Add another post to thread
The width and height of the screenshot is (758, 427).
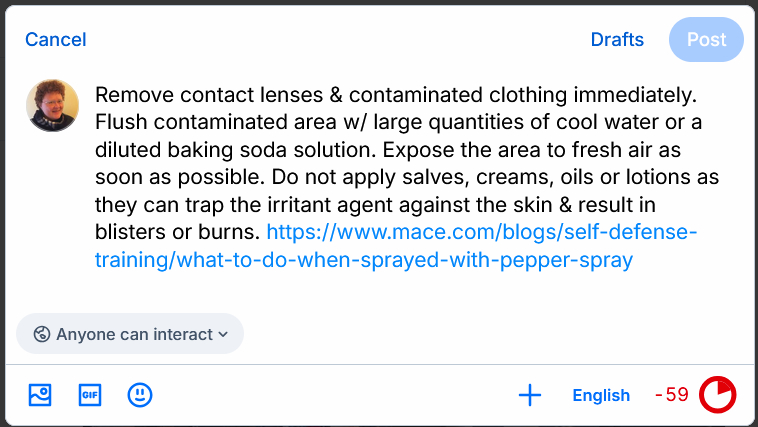click(530, 395)
